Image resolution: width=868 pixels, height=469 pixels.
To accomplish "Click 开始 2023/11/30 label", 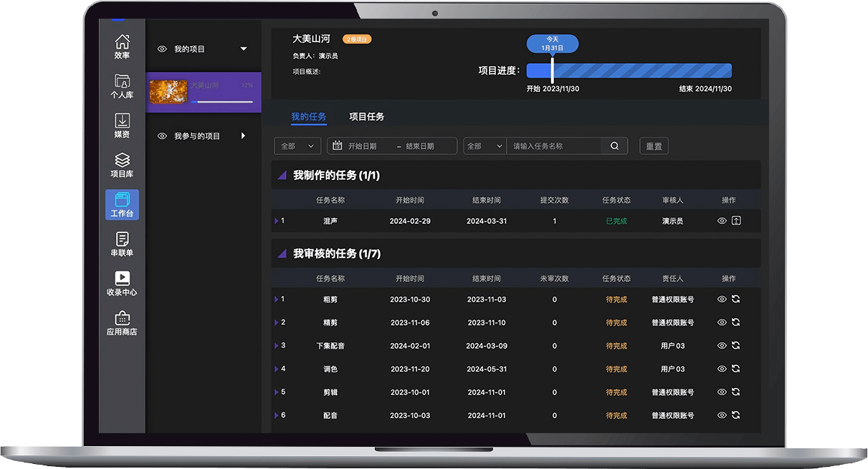I will tap(553, 89).
